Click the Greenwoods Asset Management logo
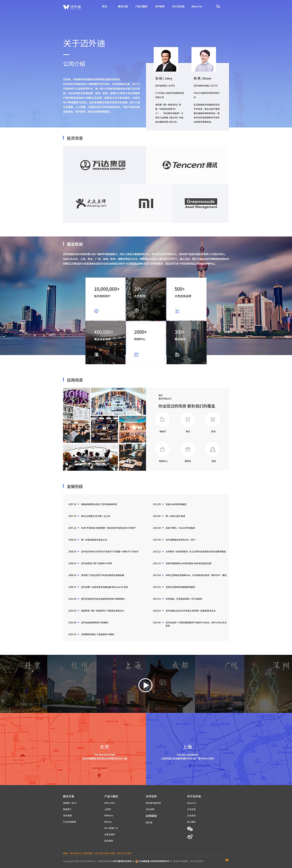 pyautogui.click(x=201, y=203)
